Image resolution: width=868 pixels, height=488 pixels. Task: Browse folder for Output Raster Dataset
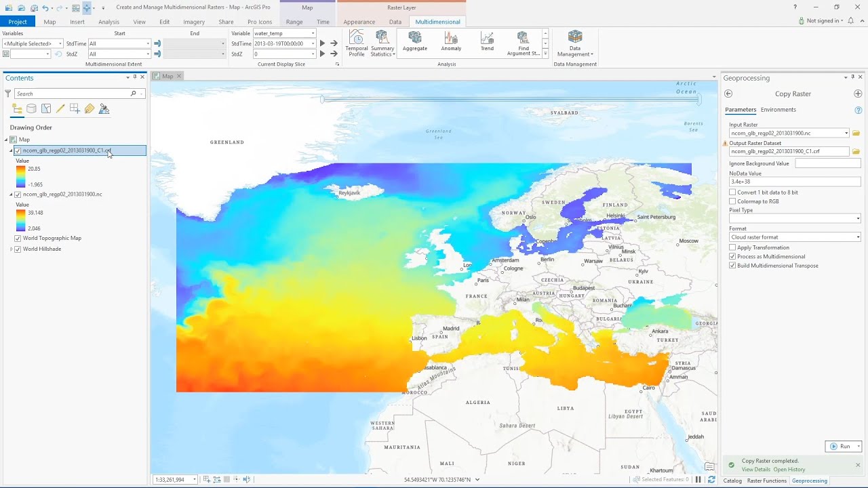coord(856,151)
